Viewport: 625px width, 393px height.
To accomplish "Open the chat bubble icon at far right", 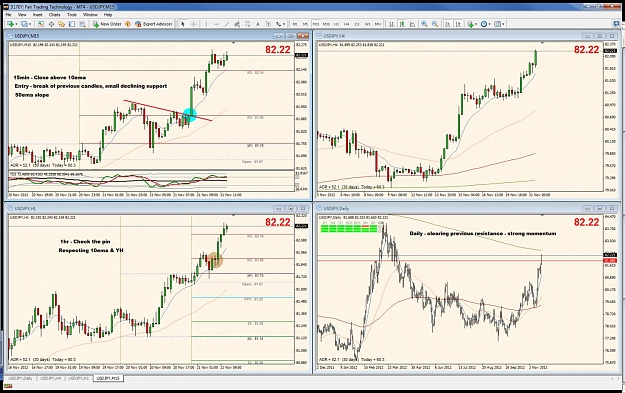I will pos(616,24).
